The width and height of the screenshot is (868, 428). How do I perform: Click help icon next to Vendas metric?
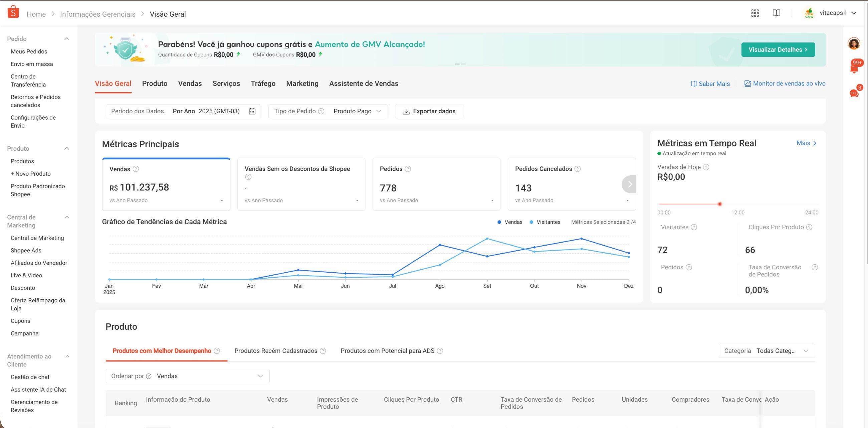tap(136, 169)
